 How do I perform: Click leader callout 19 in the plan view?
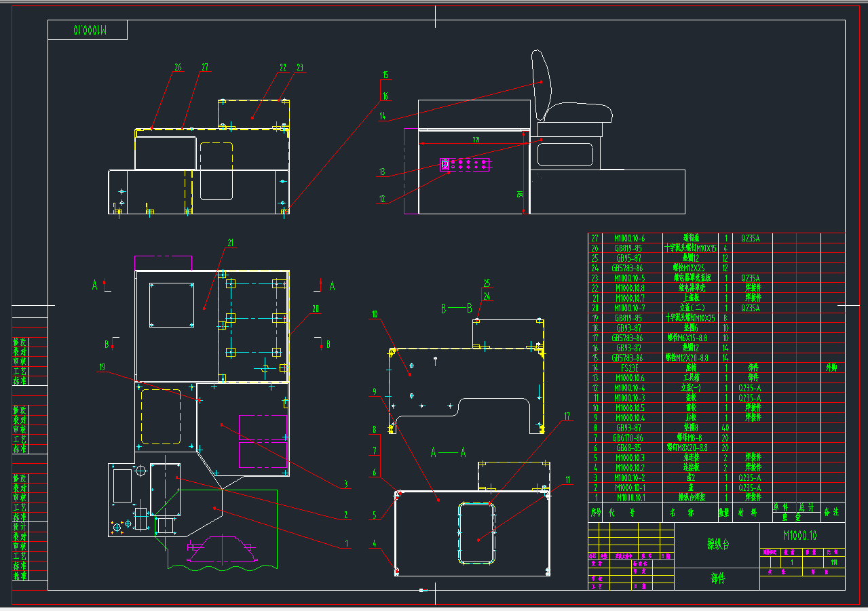pyautogui.click(x=102, y=367)
